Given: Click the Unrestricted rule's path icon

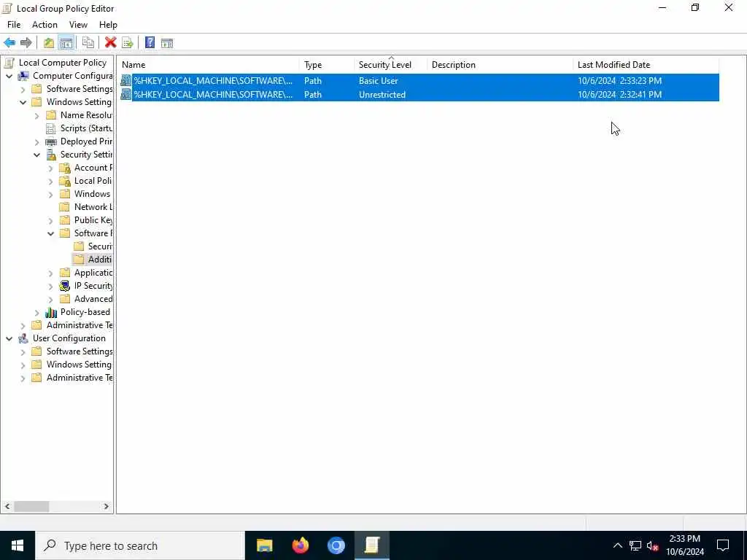Looking at the screenshot, I should click(x=125, y=94).
